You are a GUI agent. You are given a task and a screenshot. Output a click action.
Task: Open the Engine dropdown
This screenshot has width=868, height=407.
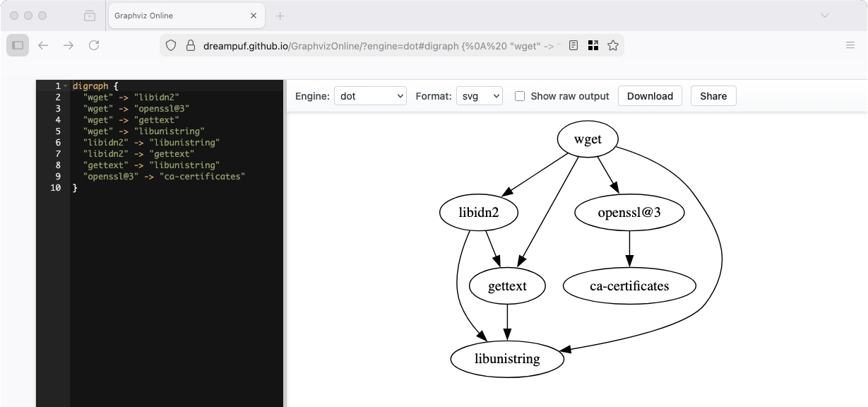370,96
